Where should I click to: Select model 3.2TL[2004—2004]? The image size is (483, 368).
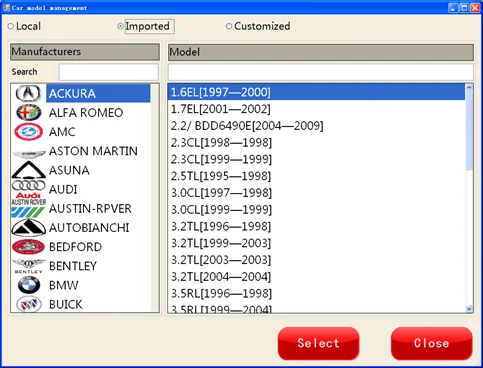316,277
